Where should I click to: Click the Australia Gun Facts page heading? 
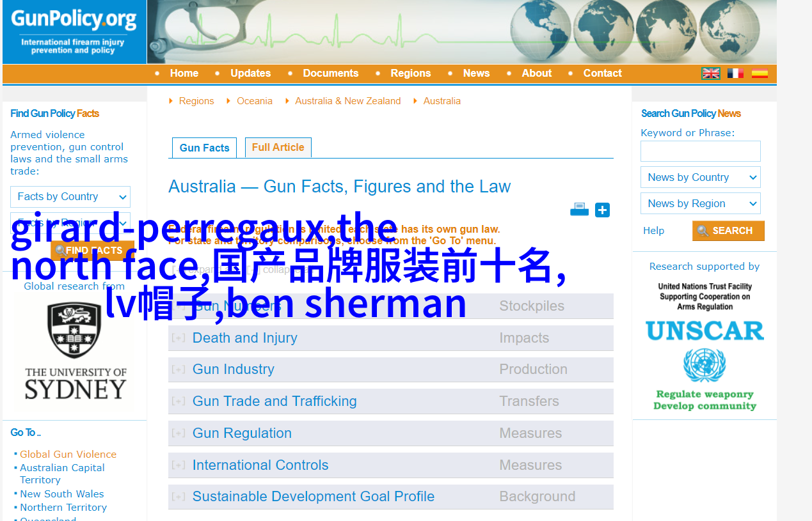pyautogui.click(x=339, y=187)
